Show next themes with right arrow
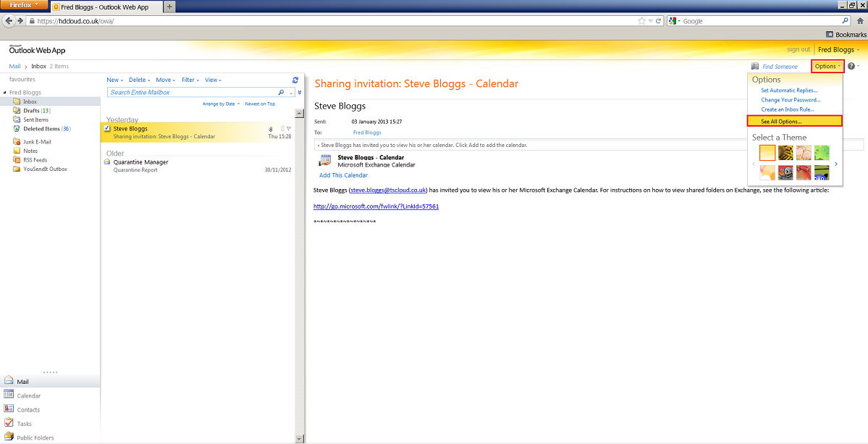 point(836,164)
